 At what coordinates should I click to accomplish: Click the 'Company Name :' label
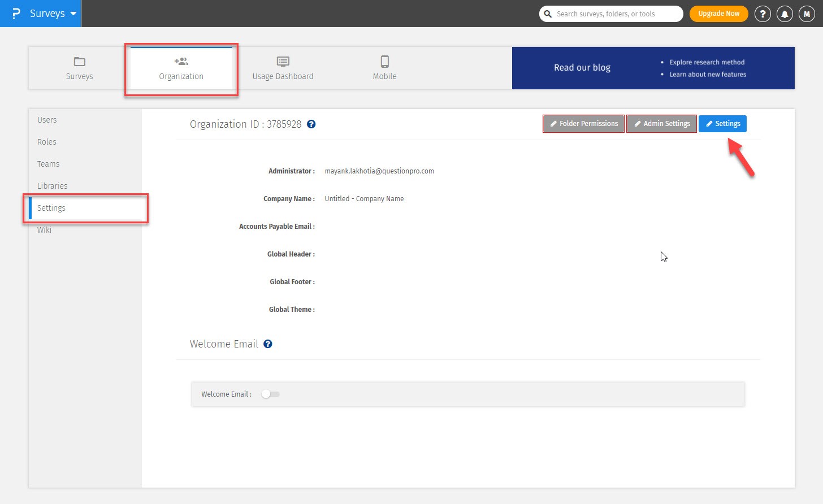(x=289, y=199)
